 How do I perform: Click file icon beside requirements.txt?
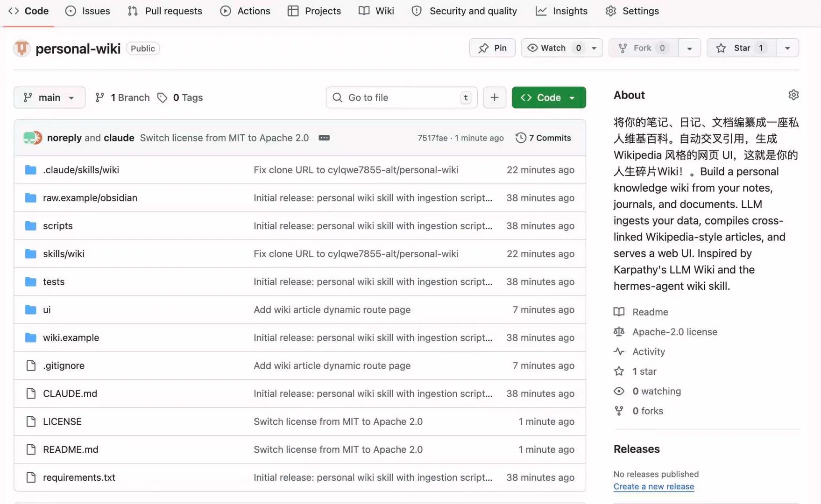pyautogui.click(x=31, y=477)
